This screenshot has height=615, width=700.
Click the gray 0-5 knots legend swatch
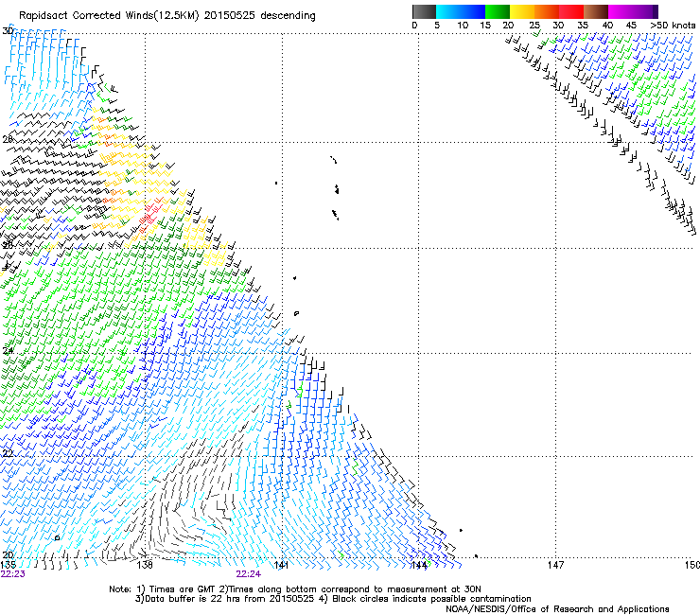(x=424, y=11)
